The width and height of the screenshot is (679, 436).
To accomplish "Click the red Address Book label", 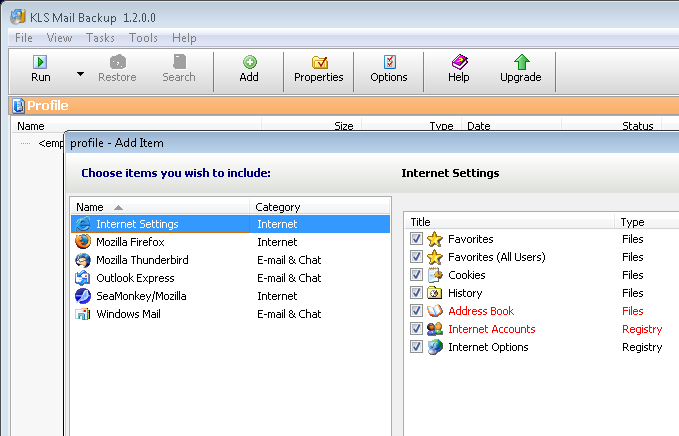I will point(481,311).
